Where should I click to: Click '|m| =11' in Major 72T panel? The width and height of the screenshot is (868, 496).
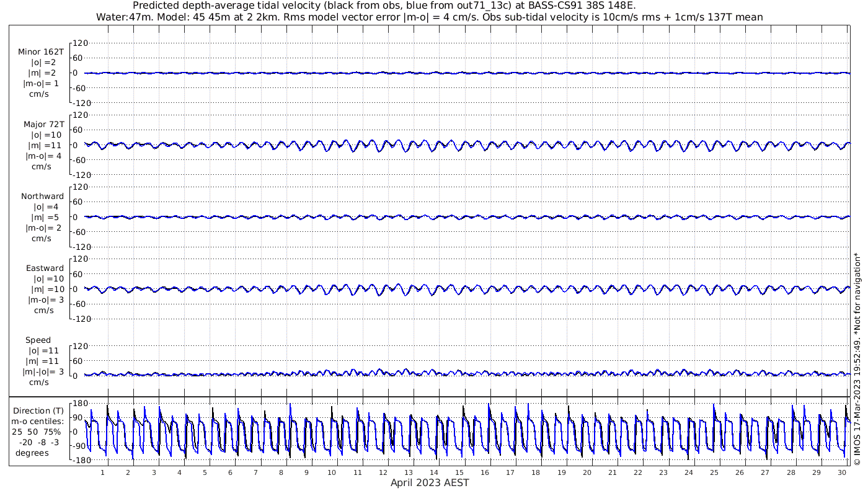click(45, 145)
